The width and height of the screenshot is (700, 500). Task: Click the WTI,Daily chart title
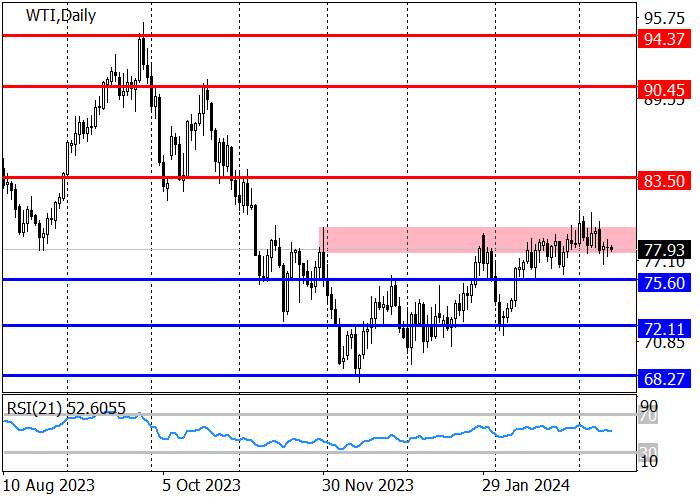[61, 16]
